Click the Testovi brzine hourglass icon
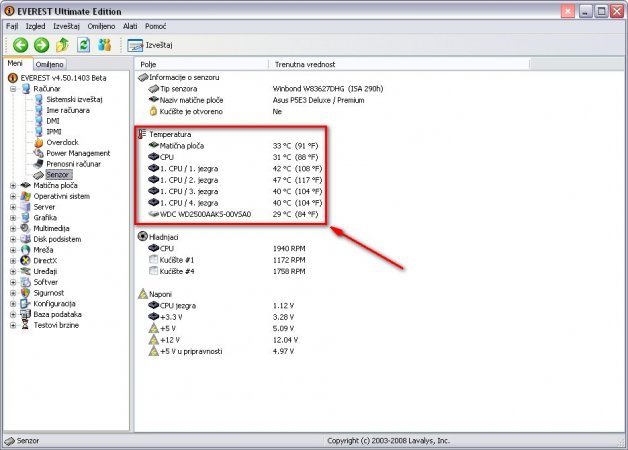The image size is (628, 450). [x=25, y=325]
